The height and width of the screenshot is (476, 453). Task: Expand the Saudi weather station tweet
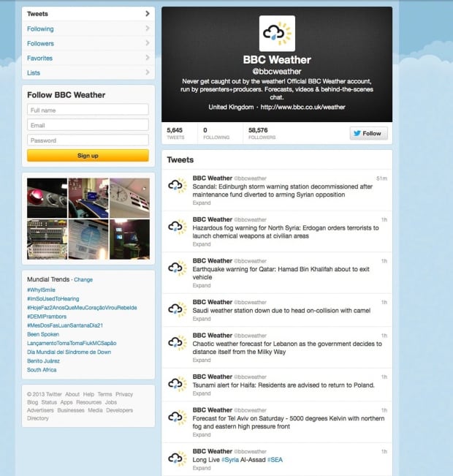coord(202,319)
